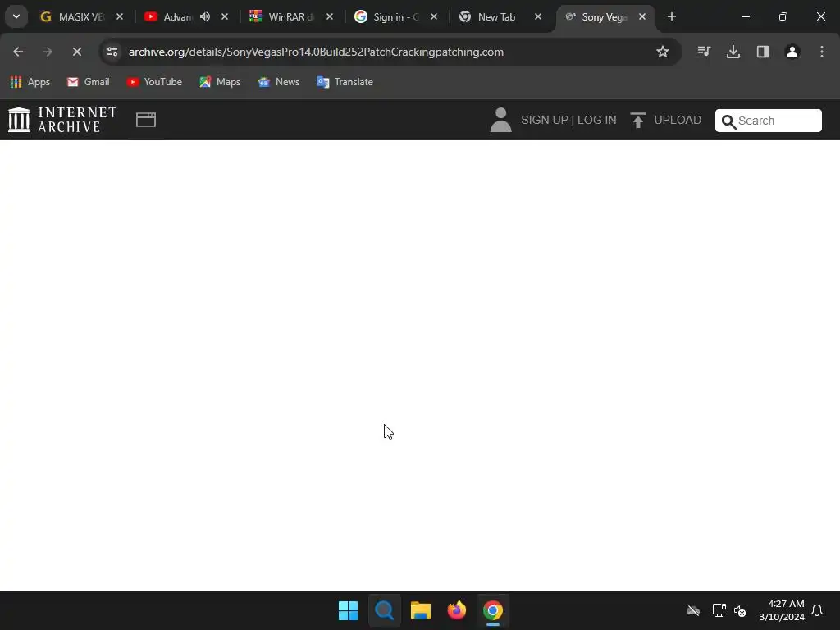Switch to the Google Sign in tab
This screenshot has height=630, width=840.
coord(388,17)
